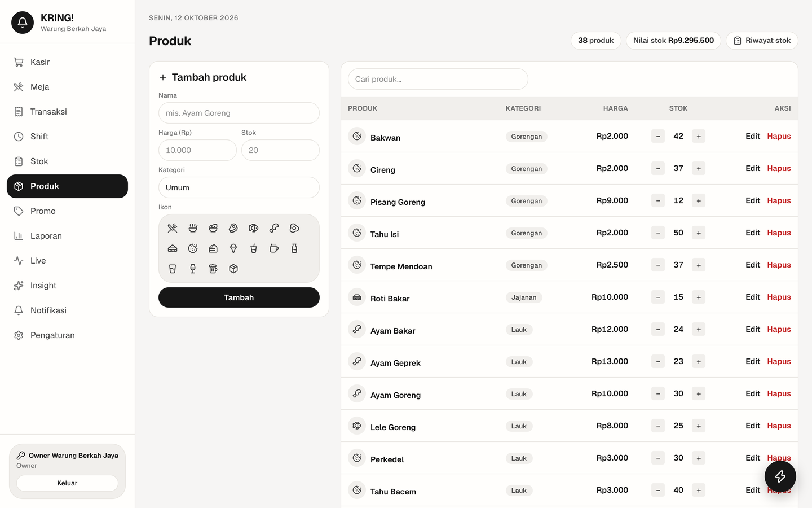
Task: Open Riwayat stok history
Action: 762,41
